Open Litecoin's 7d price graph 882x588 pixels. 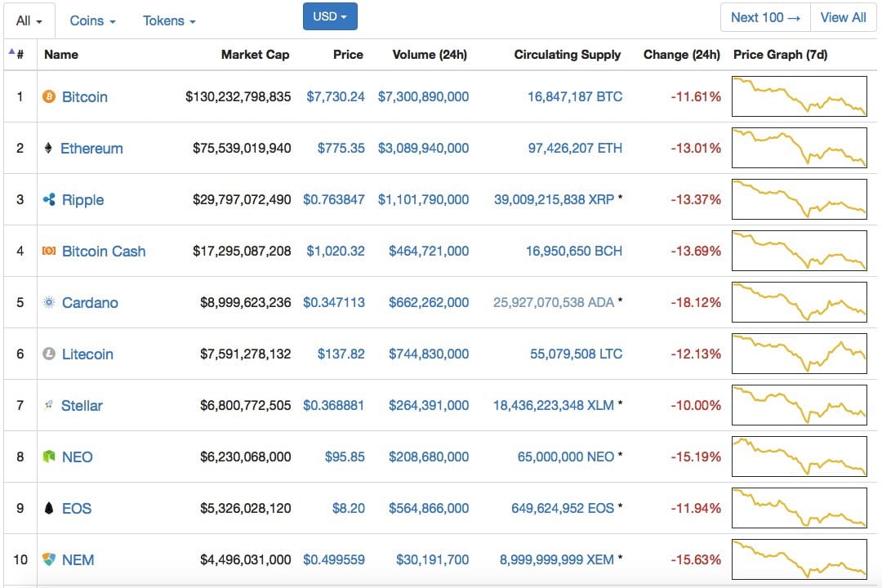click(800, 354)
